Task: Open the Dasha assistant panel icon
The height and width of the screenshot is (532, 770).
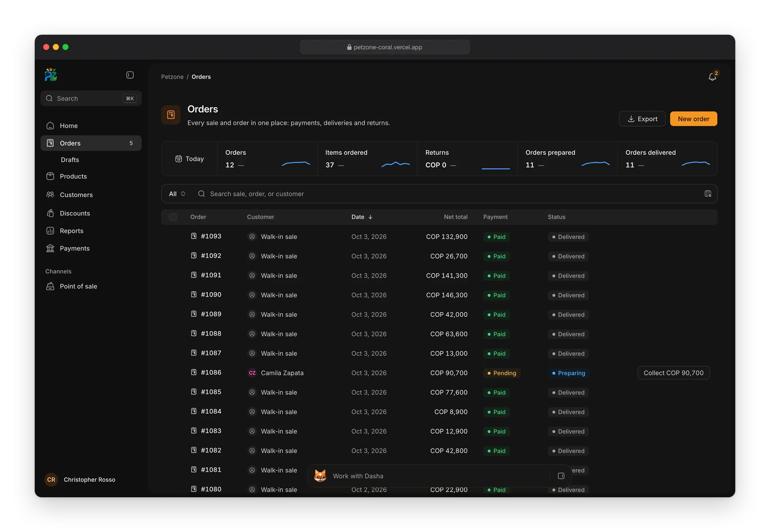Action: point(561,476)
